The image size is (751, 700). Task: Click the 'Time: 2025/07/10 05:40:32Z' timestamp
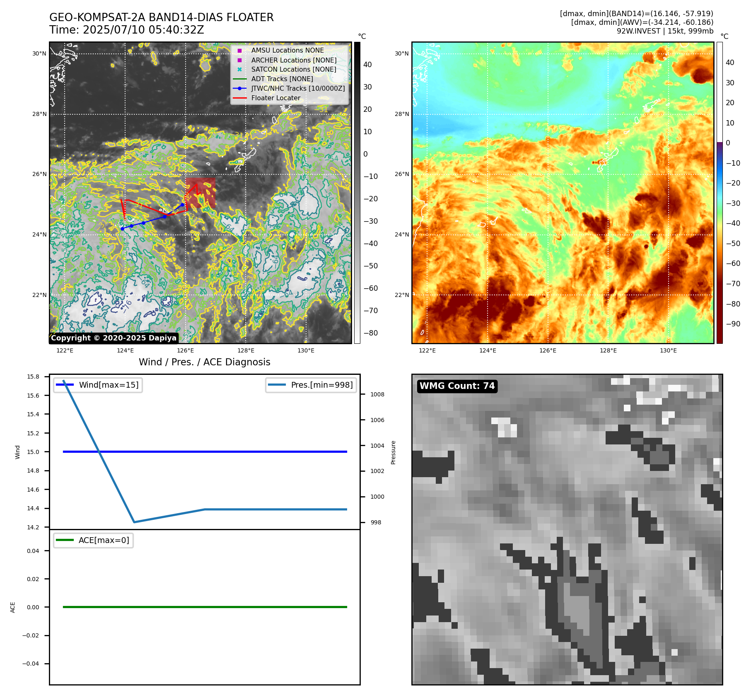pyautogui.click(x=127, y=30)
